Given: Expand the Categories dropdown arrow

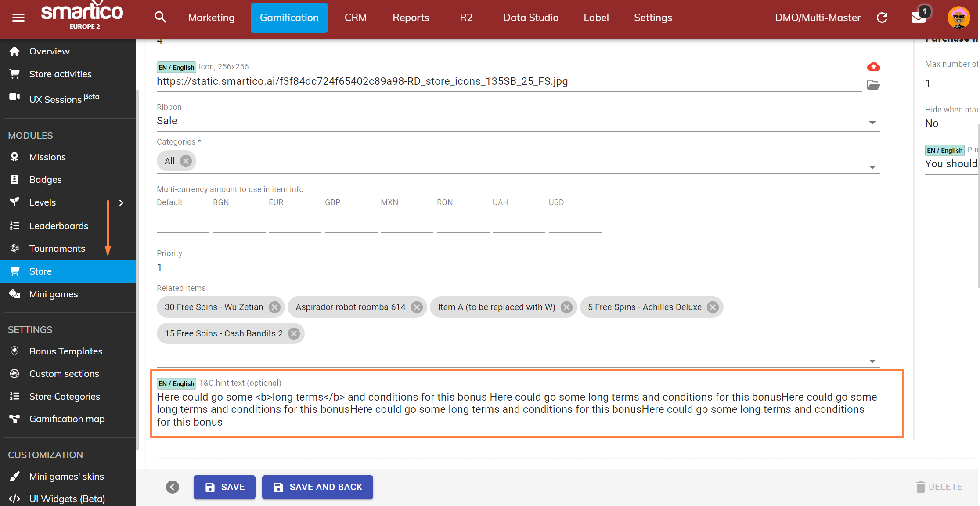Looking at the screenshot, I should [x=872, y=167].
